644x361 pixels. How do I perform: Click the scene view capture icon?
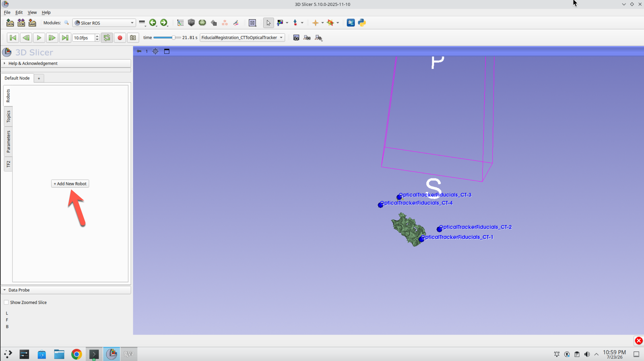click(x=307, y=38)
